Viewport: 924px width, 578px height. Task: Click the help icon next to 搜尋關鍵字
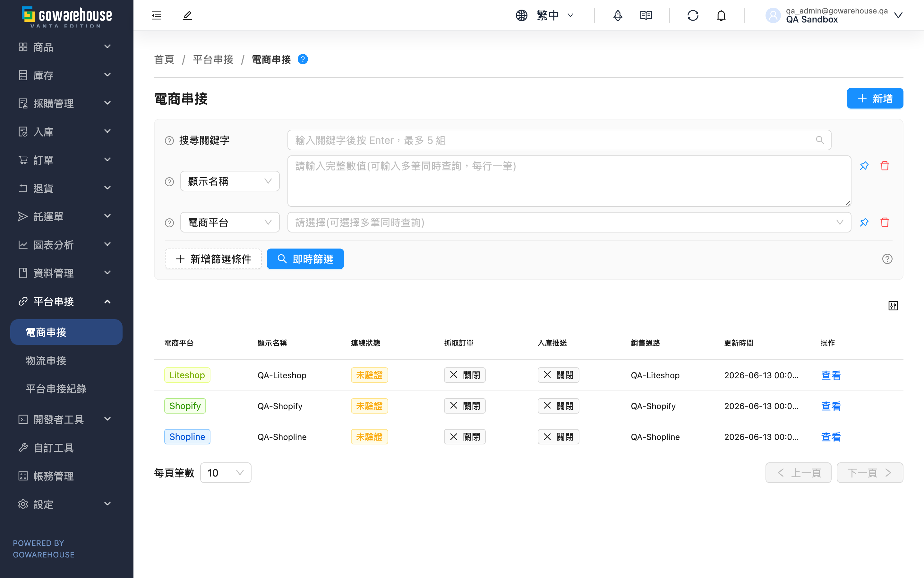(x=169, y=141)
